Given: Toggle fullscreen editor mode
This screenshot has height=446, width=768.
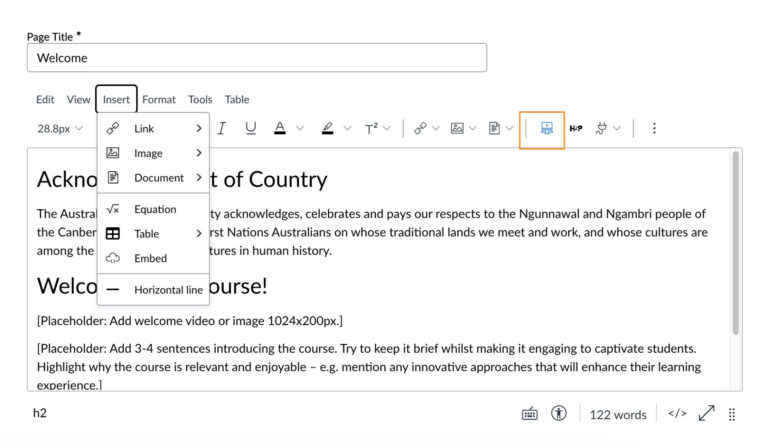Looking at the screenshot, I should point(706,414).
